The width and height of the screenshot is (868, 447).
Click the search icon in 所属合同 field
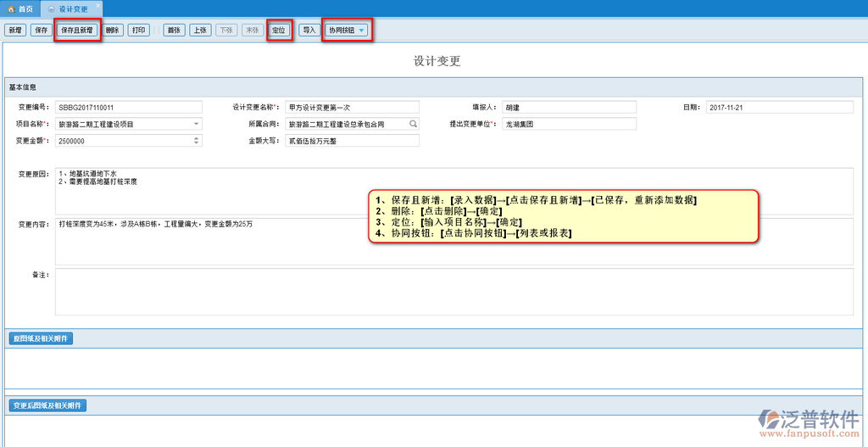(414, 124)
